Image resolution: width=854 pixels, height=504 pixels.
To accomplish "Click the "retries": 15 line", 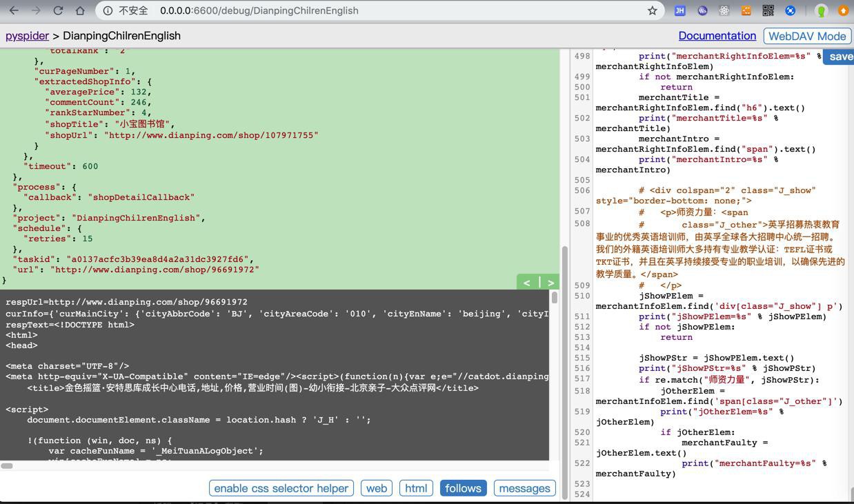I will point(58,239).
